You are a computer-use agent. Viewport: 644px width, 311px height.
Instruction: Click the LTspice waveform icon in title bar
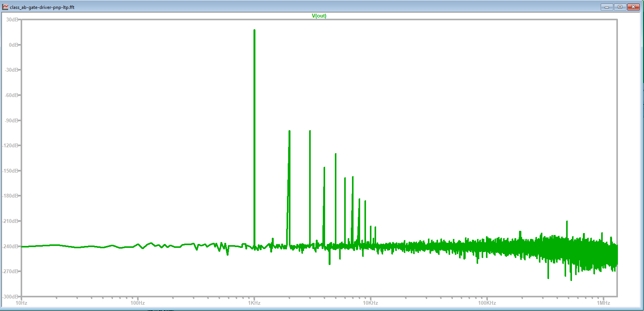[5, 7]
